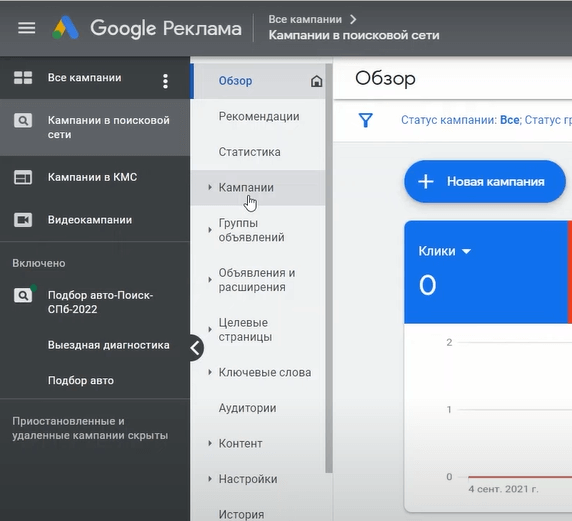Click the filter funnel icon
Screen dimensions: 572x521
tap(366, 120)
